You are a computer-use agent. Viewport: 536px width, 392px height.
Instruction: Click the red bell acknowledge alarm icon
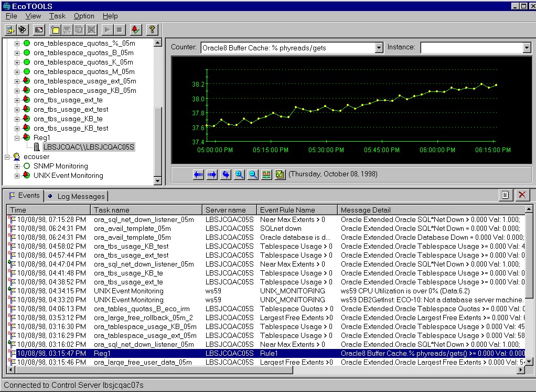coord(135,30)
